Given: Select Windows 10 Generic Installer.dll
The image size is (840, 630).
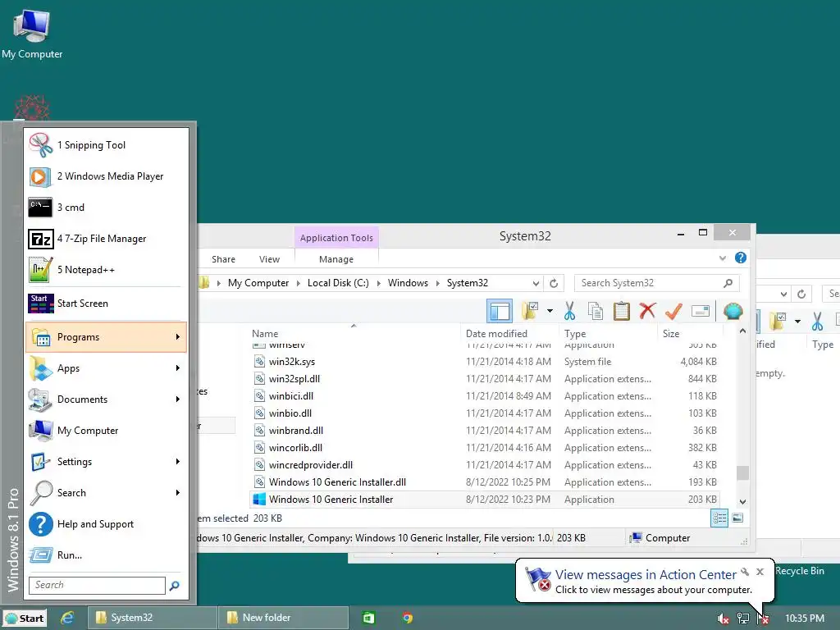Looking at the screenshot, I should pyautogui.click(x=485, y=482).
